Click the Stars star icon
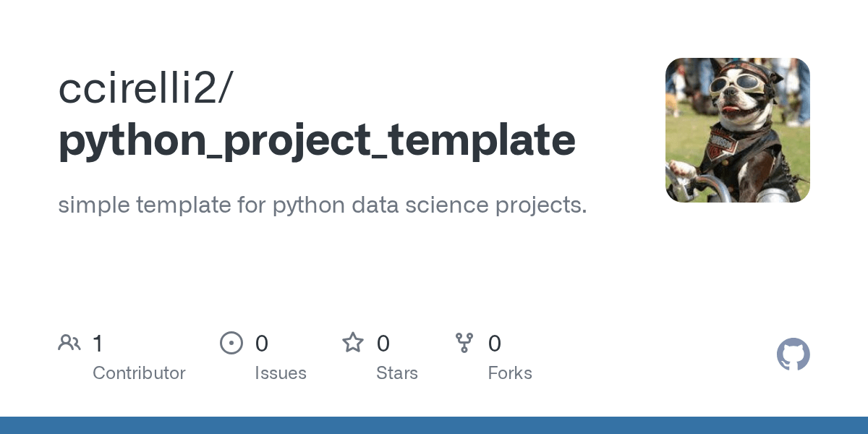The image size is (868, 434). coord(353,343)
